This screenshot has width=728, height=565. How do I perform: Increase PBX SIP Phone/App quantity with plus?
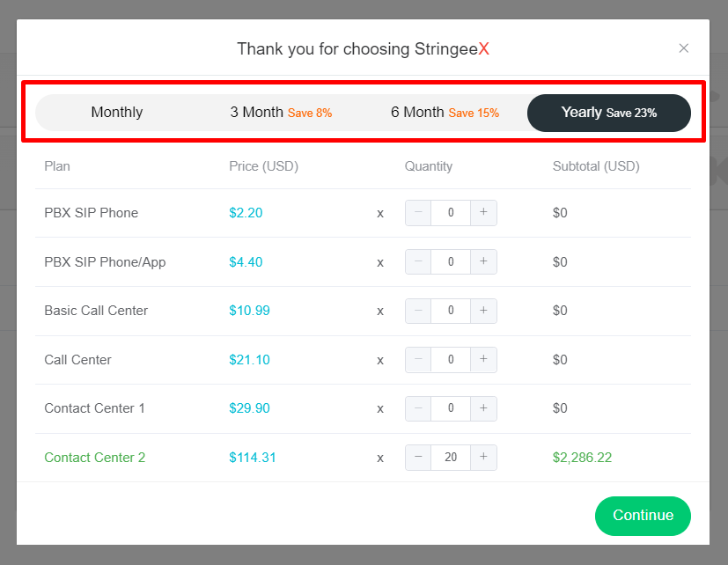click(483, 262)
